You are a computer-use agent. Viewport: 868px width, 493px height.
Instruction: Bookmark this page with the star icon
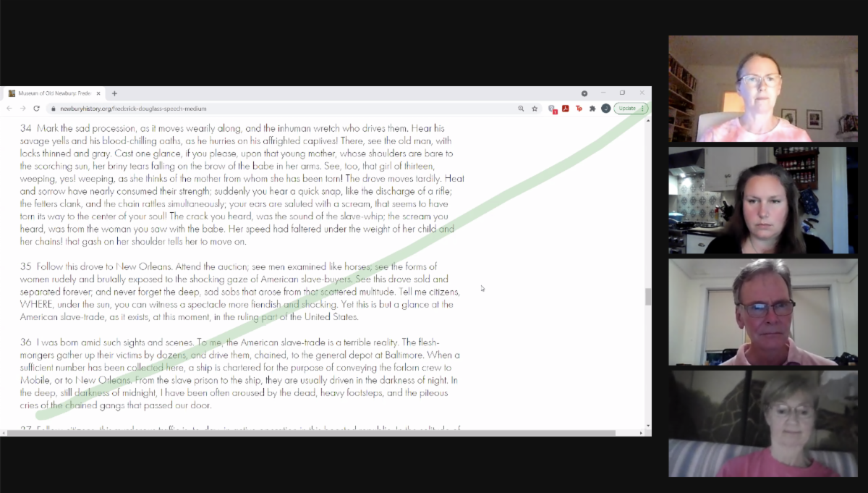(x=535, y=109)
